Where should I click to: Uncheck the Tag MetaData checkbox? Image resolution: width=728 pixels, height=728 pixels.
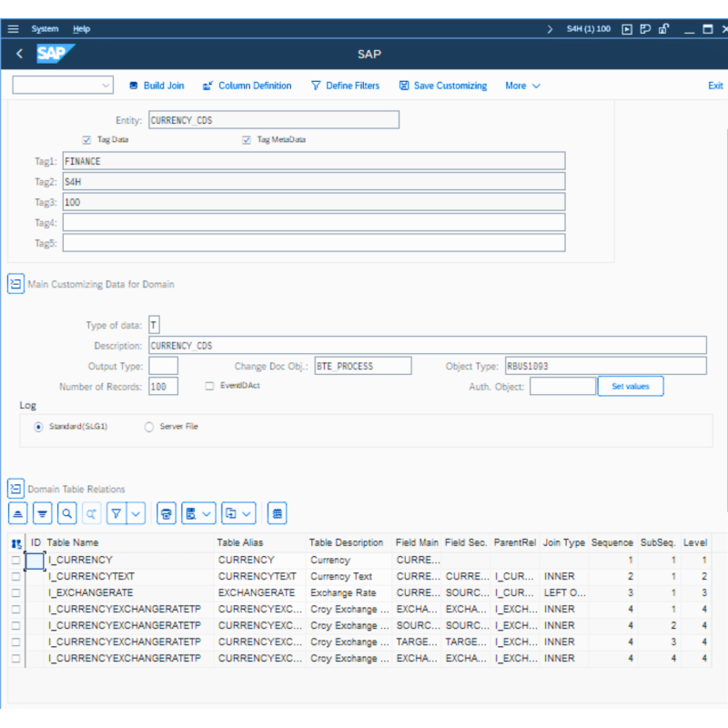247,140
